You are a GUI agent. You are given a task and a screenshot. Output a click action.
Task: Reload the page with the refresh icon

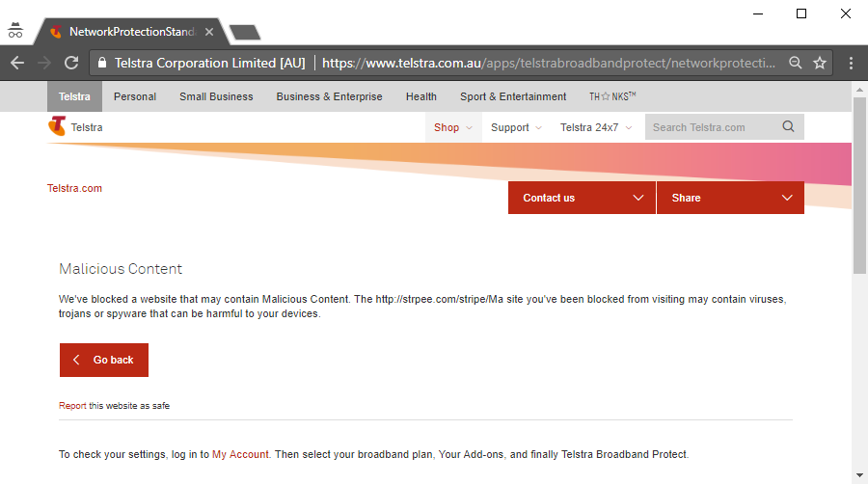(x=71, y=63)
